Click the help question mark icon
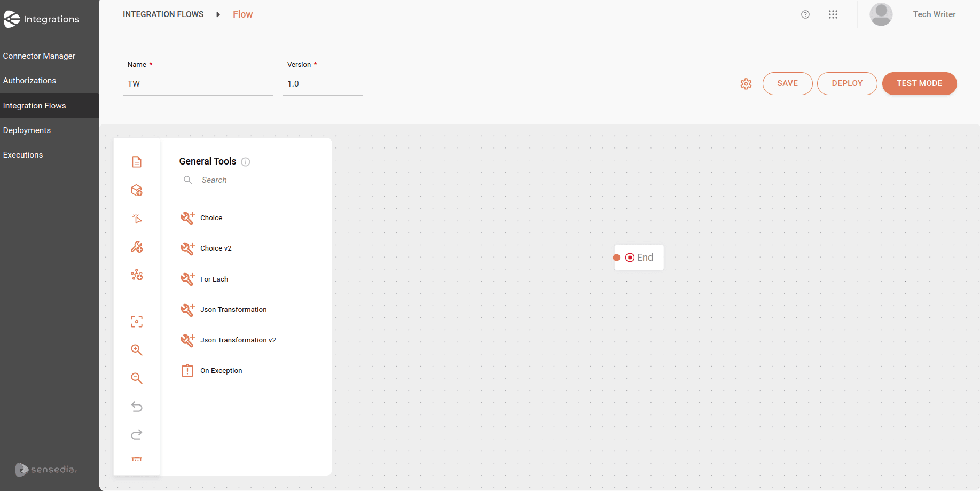This screenshot has height=491, width=980. [805, 14]
